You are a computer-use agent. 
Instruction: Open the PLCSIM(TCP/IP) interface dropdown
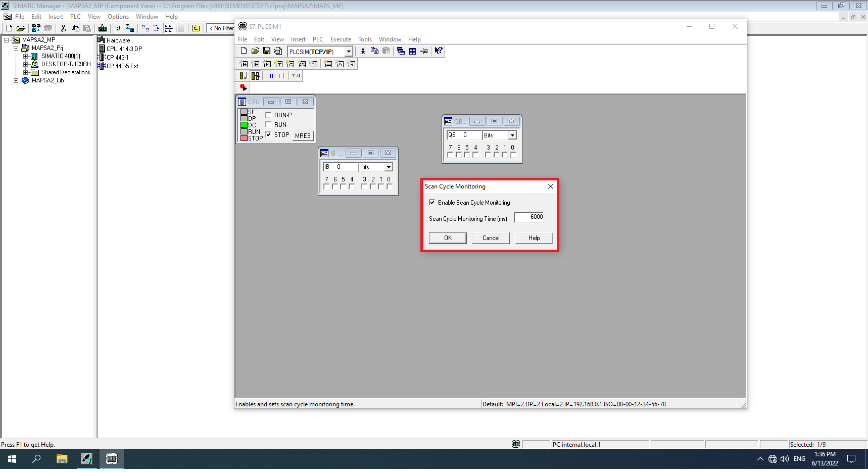[x=349, y=52]
